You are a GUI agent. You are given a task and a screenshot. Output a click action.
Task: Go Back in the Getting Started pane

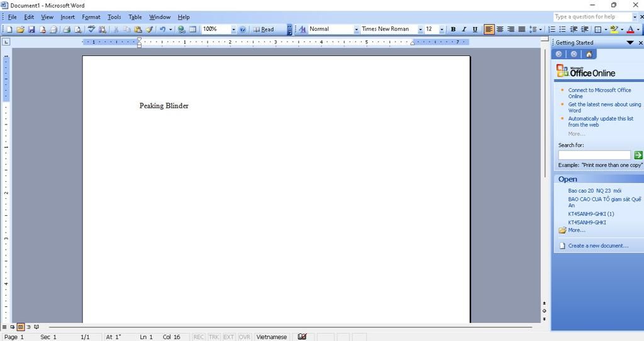tap(558, 54)
